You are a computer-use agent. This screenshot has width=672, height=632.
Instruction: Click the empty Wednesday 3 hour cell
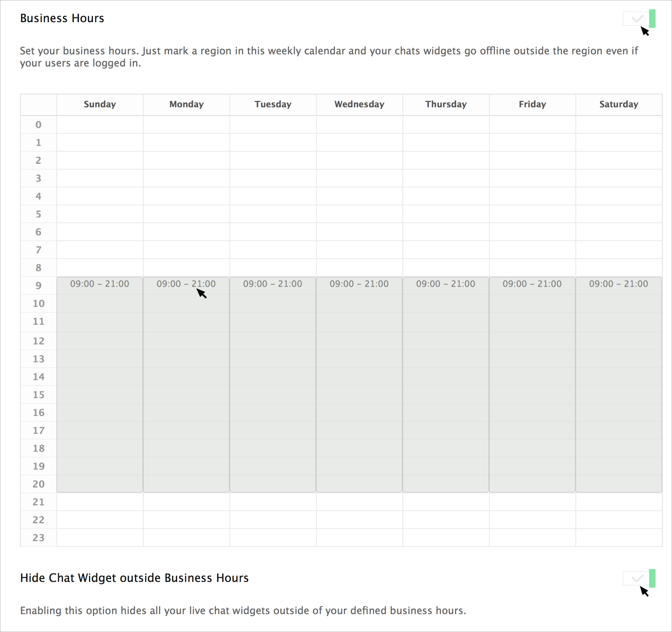click(359, 178)
